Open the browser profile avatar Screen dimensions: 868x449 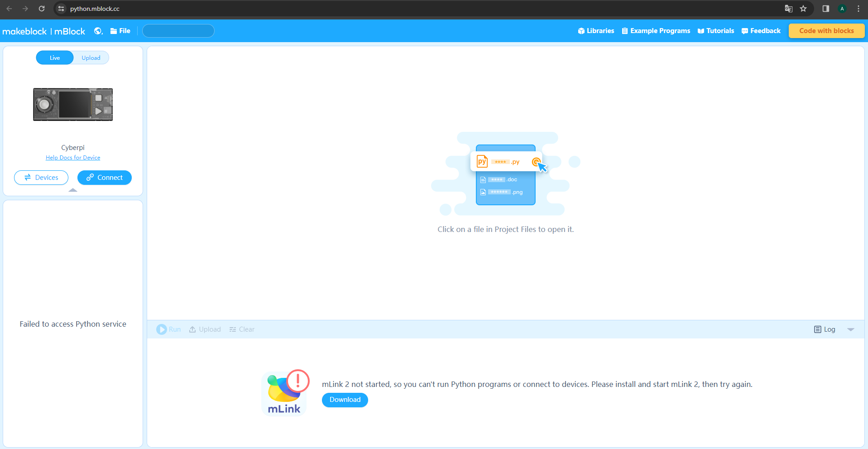click(842, 9)
